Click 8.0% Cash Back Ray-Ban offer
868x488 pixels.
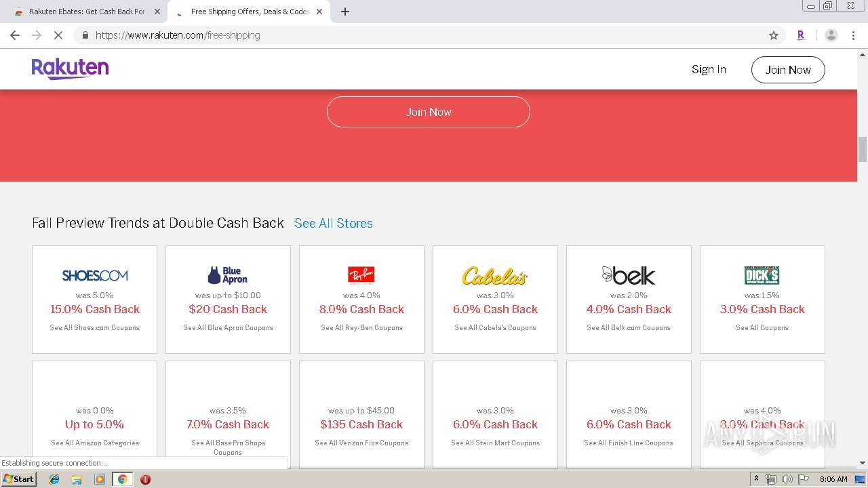[x=361, y=309]
